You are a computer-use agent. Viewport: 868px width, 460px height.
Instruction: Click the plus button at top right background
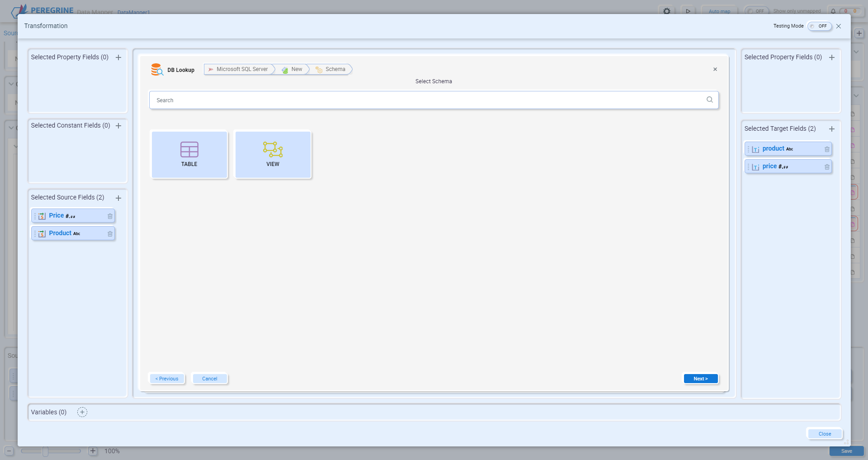[x=859, y=33]
